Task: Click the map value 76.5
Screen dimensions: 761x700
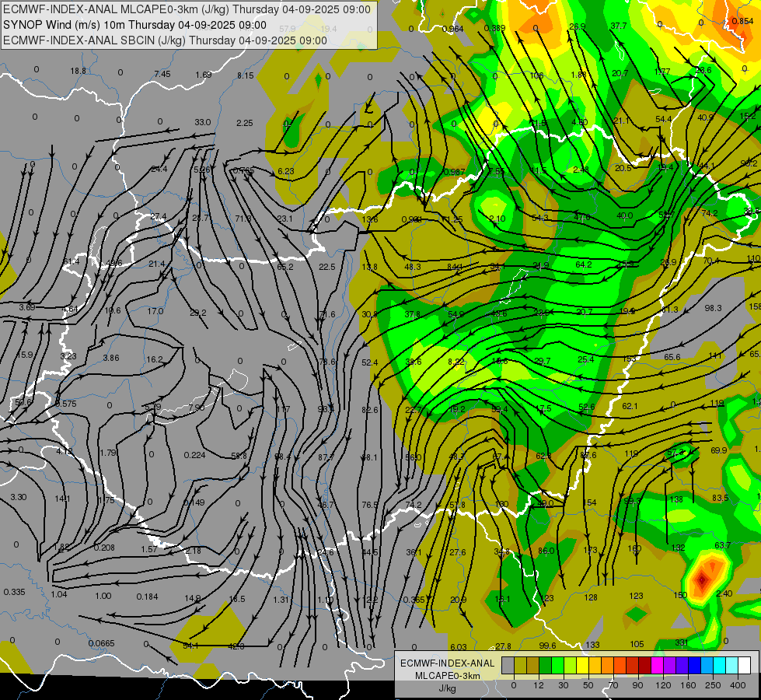Action: [369, 506]
